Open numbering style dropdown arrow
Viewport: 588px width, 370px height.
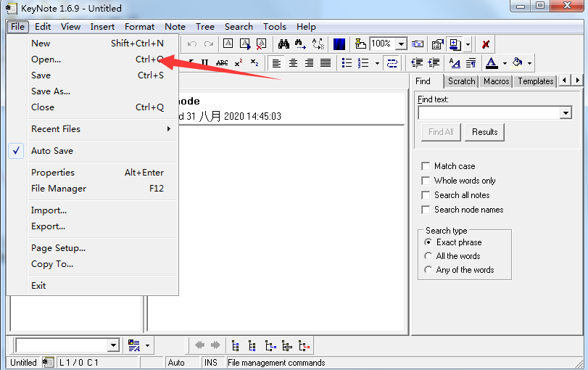pyautogui.click(x=377, y=63)
